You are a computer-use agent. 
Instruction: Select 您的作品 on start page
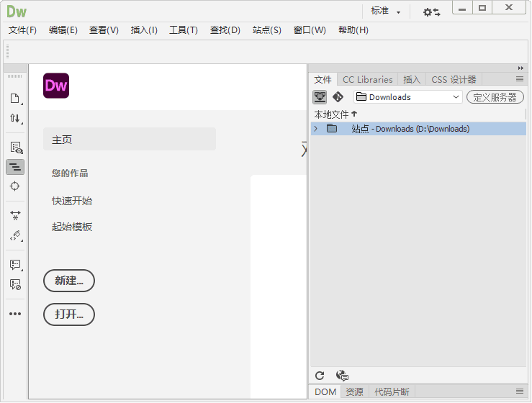tap(70, 173)
